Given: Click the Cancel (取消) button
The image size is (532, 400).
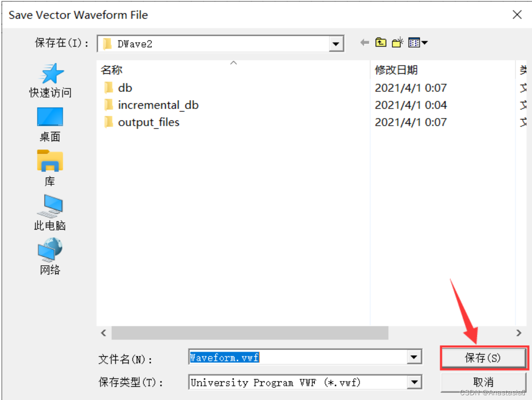Looking at the screenshot, I should tap(483, 382).
